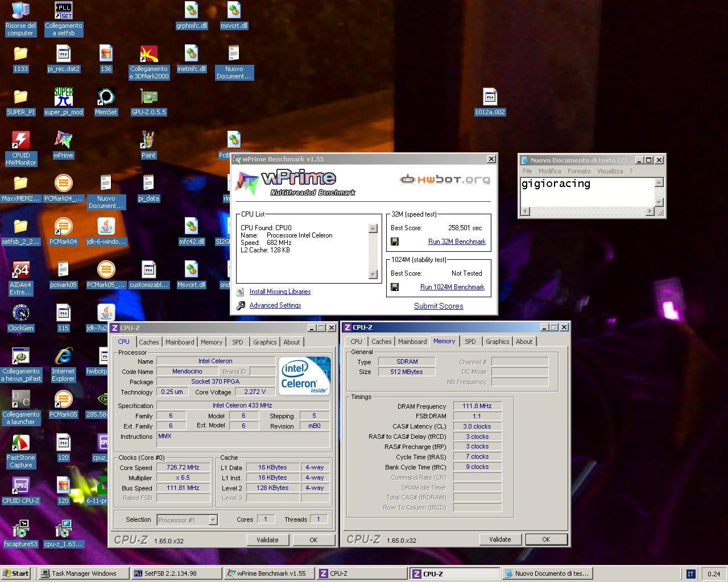Switch to Task Manager Windows taskbar item
Image resolution: width=728 pixels, height=582 pixels.
[83, 573]
